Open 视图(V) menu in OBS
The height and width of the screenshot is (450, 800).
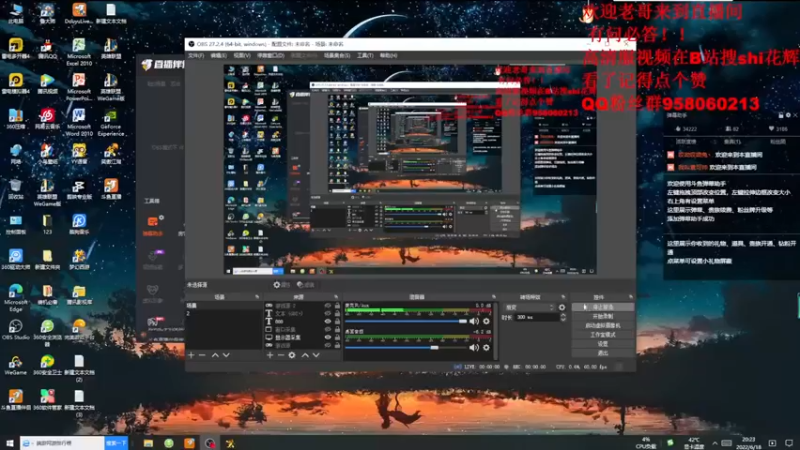[x=242, y=55]
